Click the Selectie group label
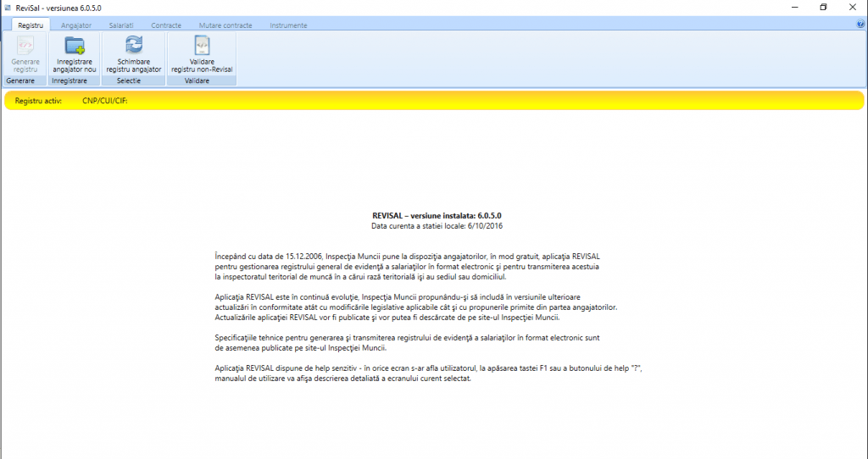Screen dimensions: 868x459 pos(129,80)
